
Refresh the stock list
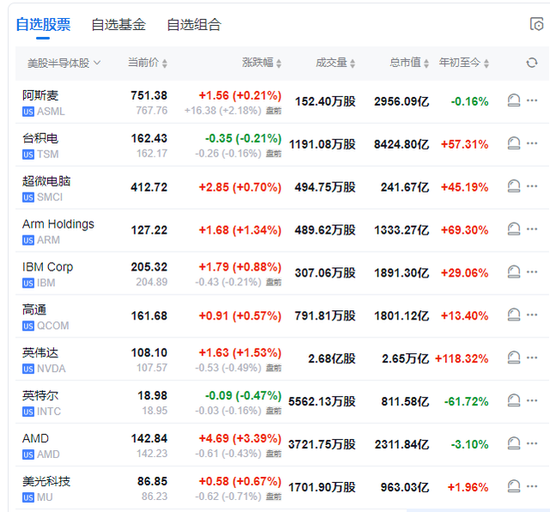tap(532, 63)
